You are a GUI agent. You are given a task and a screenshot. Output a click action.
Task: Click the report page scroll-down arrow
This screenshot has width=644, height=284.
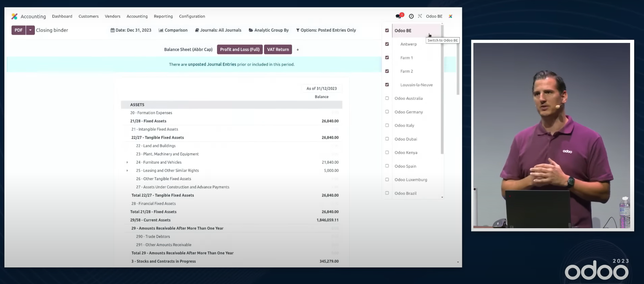458,262
